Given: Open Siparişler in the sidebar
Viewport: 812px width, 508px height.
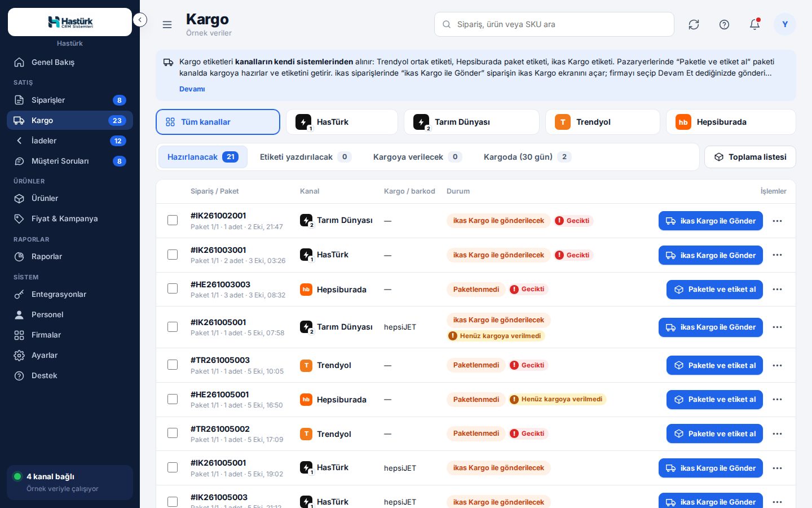Looking at the screenshot, I should point(70,100).
